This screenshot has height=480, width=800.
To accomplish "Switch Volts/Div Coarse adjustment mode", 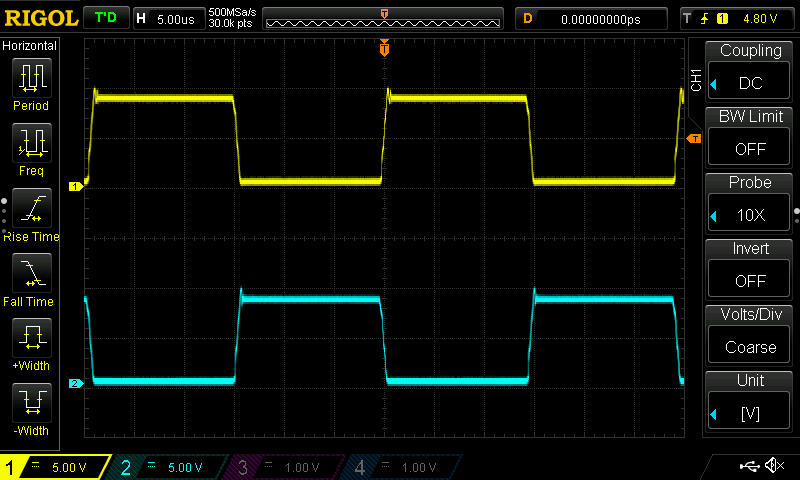I will point(750,335).
